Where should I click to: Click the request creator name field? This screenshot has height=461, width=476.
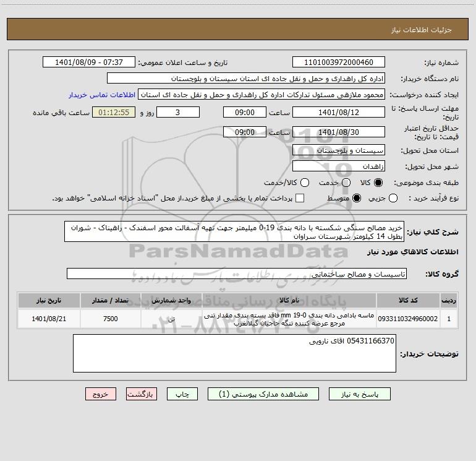coord(261,95)
